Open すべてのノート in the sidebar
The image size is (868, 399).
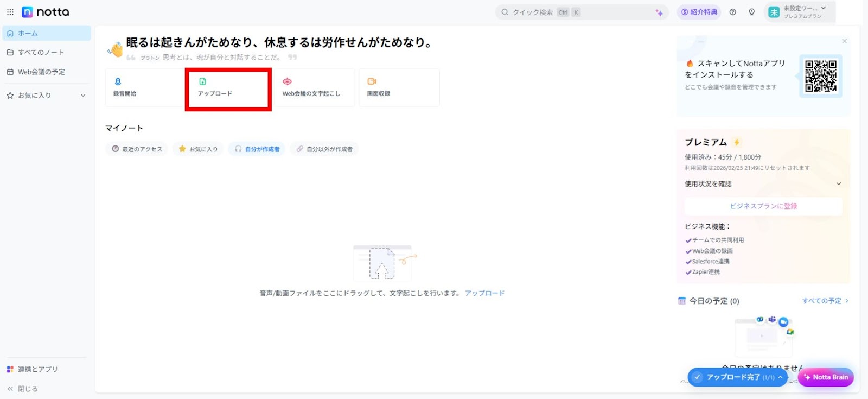[47, 53]
